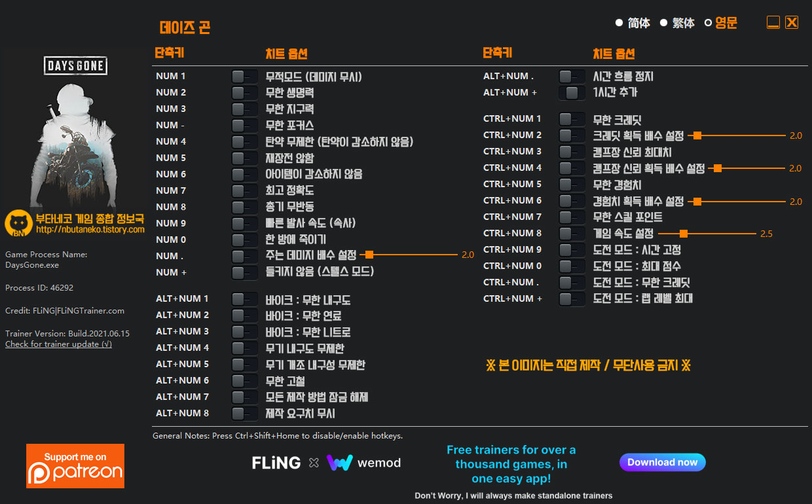The image size is (812, 504).
Task: Enable the NUM 2 무한 생명력 toggle
Action: [244, 93]
